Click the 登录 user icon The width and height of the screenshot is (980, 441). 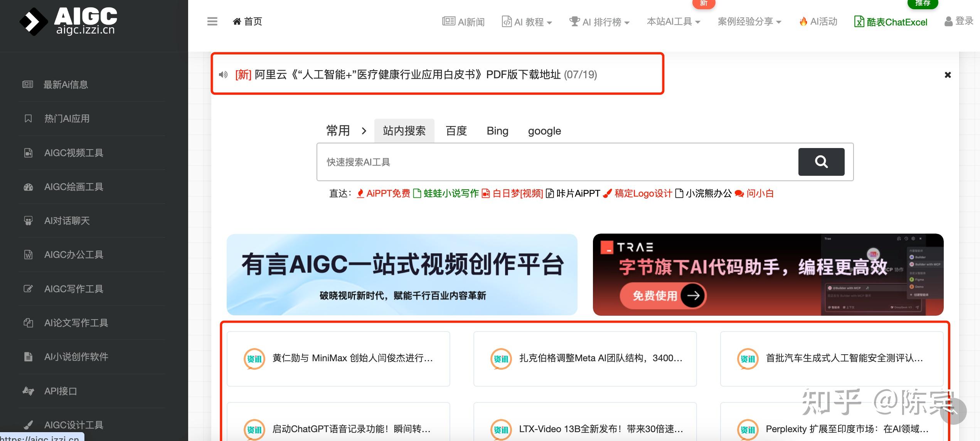(x=948, y=21)
